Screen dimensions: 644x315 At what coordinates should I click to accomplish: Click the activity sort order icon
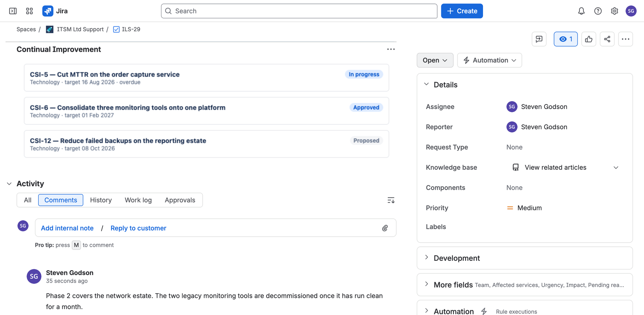pos(391,200)
